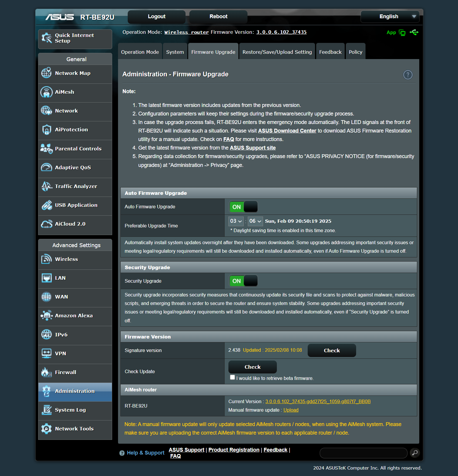Click the AiMesh icon in sidebar
This screenshot has width=458, height=476.
click(46, 92)
